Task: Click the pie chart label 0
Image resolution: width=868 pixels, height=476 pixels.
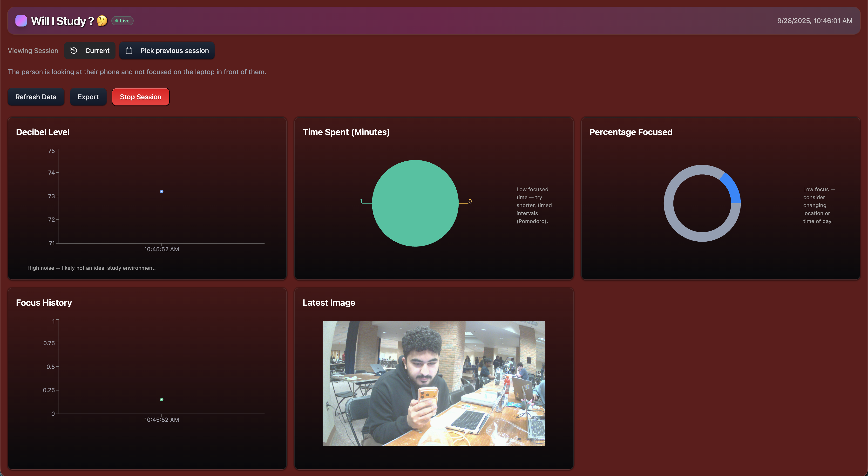Action: coord(470,201)
